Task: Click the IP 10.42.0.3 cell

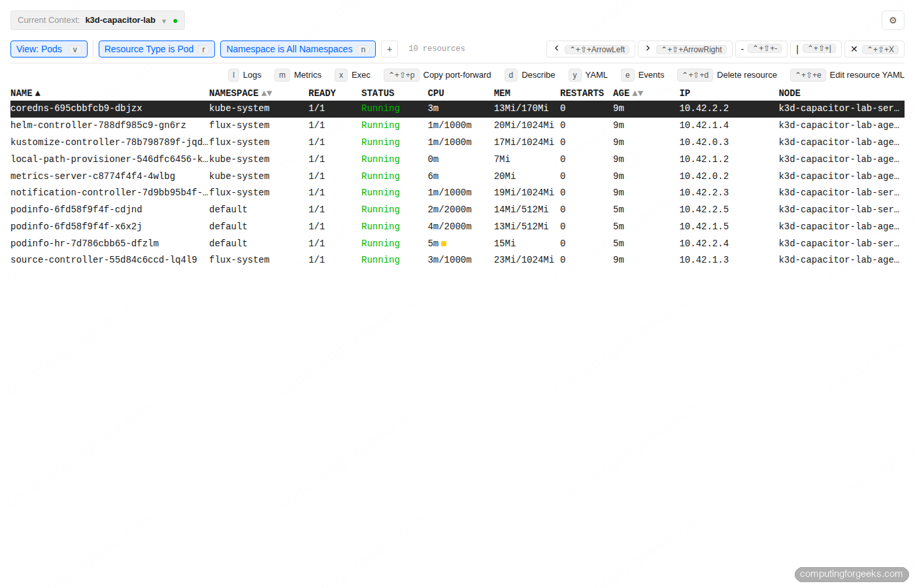Action: tap(704, 142)
